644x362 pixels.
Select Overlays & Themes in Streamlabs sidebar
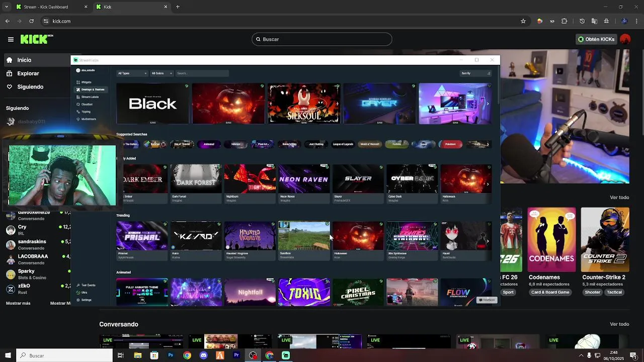90,89
